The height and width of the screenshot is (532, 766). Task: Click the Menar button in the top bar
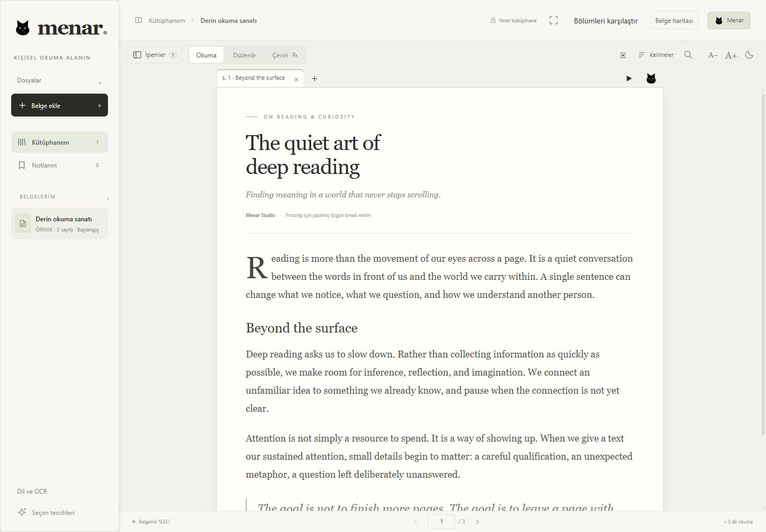click(x=729, y=20)
